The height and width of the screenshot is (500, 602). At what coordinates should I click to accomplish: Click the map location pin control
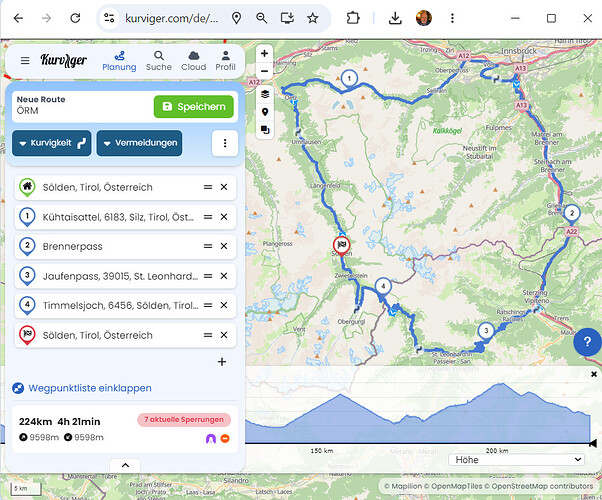(x=265, y=112)
